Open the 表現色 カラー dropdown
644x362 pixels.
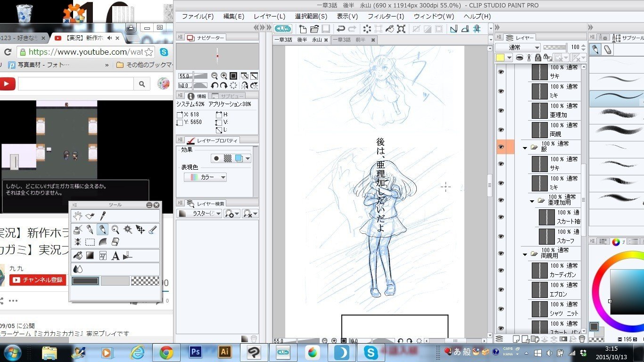click(x=205, y=177)
